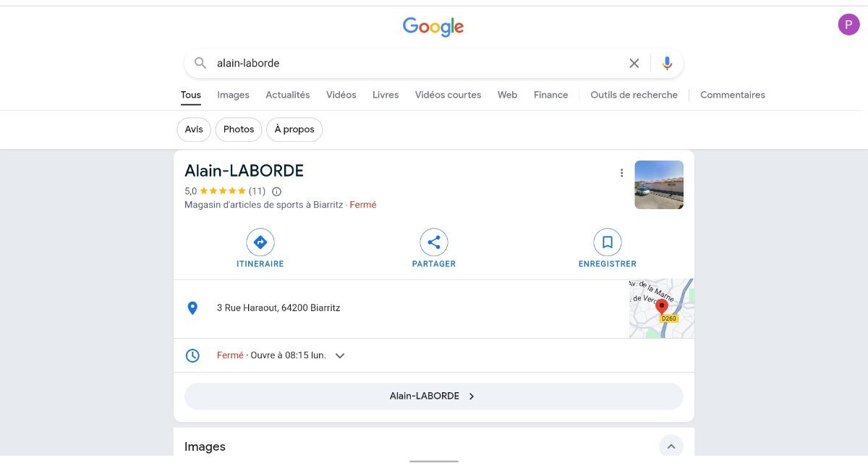The width and height of the screenshot is (868, 466).
Task: Open the Alain-LABORDE wide button
Action: [434, 397]
